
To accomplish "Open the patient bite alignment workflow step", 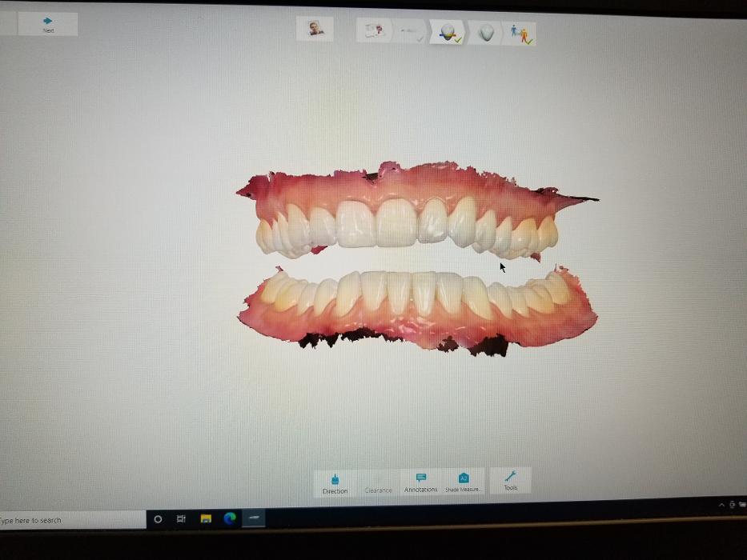I will coord(519,32).
